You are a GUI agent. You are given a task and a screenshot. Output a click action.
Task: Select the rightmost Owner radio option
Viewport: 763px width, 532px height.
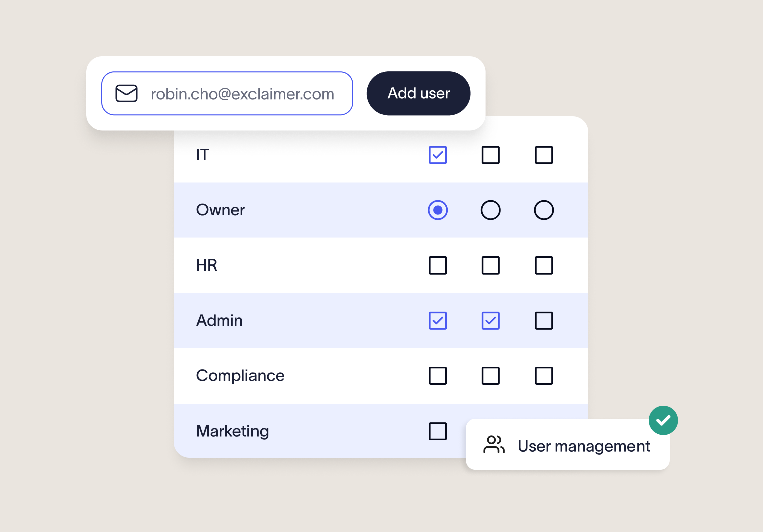[x=544, y=210]
